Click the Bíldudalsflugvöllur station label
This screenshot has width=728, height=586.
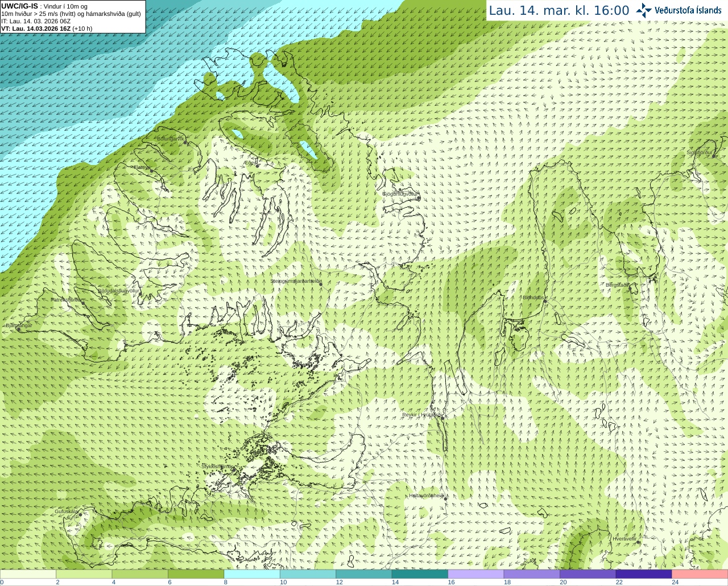tap(118, 291)
